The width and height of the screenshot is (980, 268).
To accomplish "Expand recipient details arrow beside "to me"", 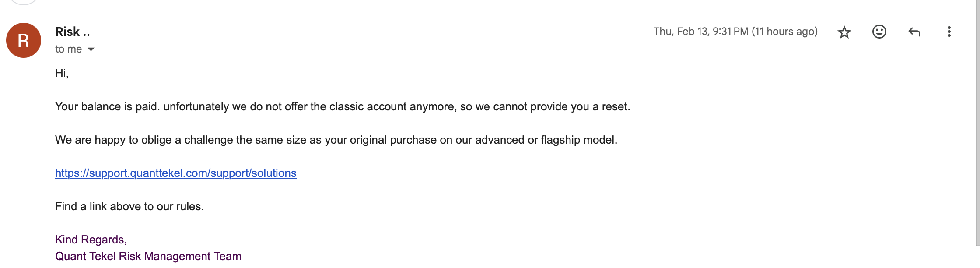I will 91,49.
